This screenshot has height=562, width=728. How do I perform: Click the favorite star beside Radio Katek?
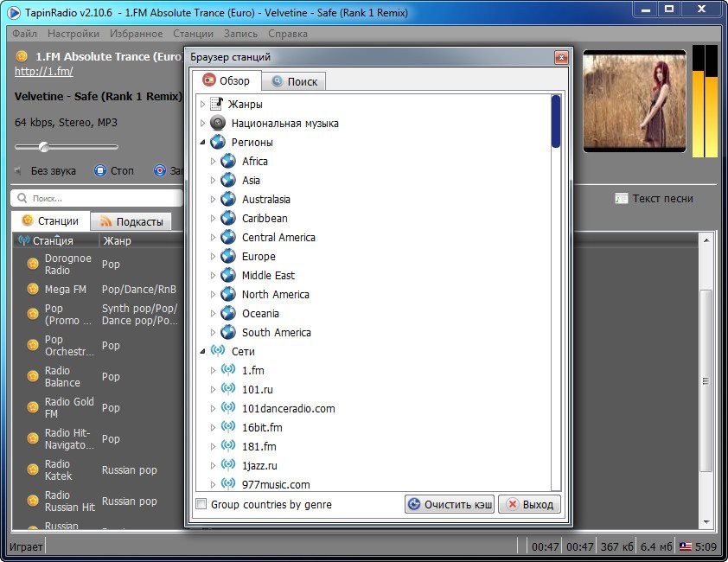[x=33, y=470]
